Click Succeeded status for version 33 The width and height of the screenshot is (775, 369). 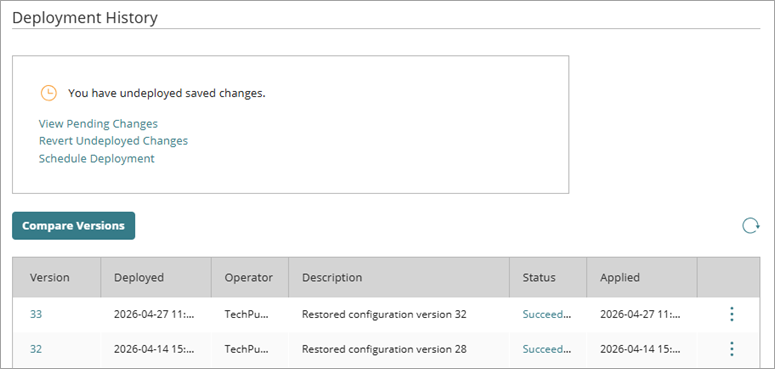click(547, 314)
